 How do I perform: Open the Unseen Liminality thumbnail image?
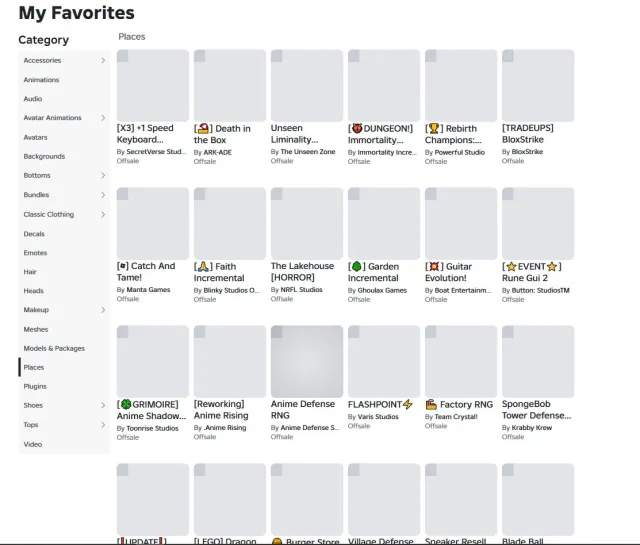(x=307, y=85)
